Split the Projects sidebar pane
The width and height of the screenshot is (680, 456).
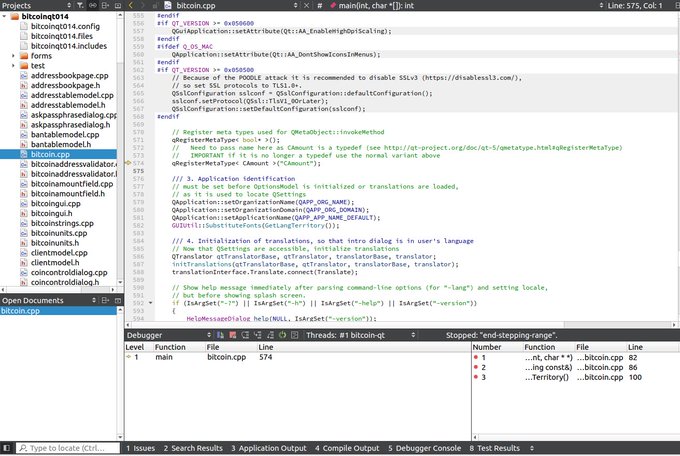click(105, 5)
